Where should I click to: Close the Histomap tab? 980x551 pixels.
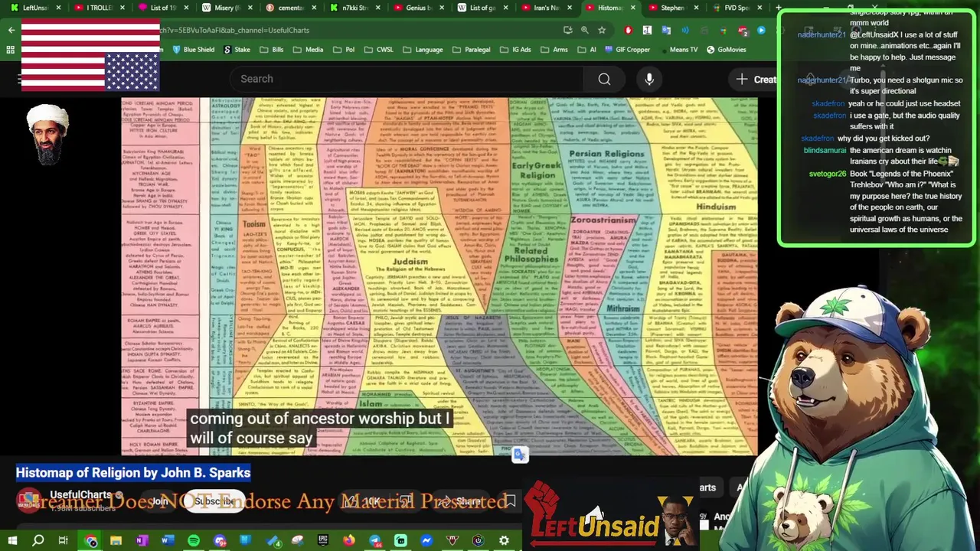tap(632, 8)
